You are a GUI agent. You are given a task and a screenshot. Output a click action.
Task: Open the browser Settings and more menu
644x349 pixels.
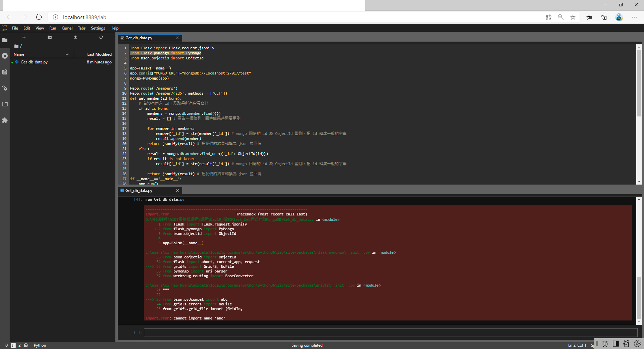click(x=635, y=17)
